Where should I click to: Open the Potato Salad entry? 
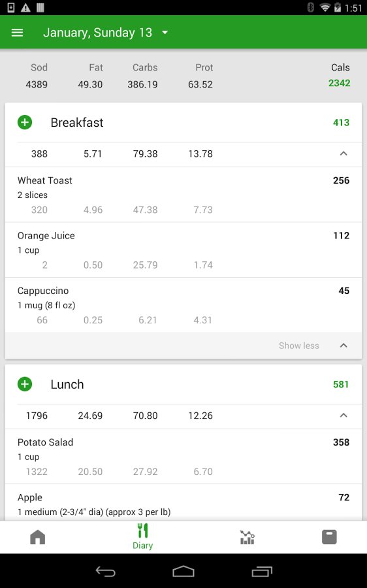[183, 457]
